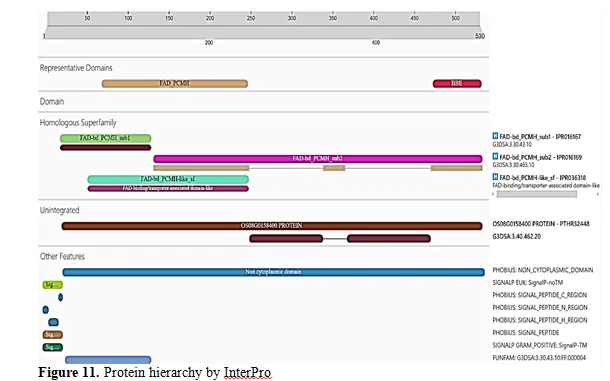Click the SIGNALP GRAM_POSITIVE: SignalP-TM label

point(540,345)
